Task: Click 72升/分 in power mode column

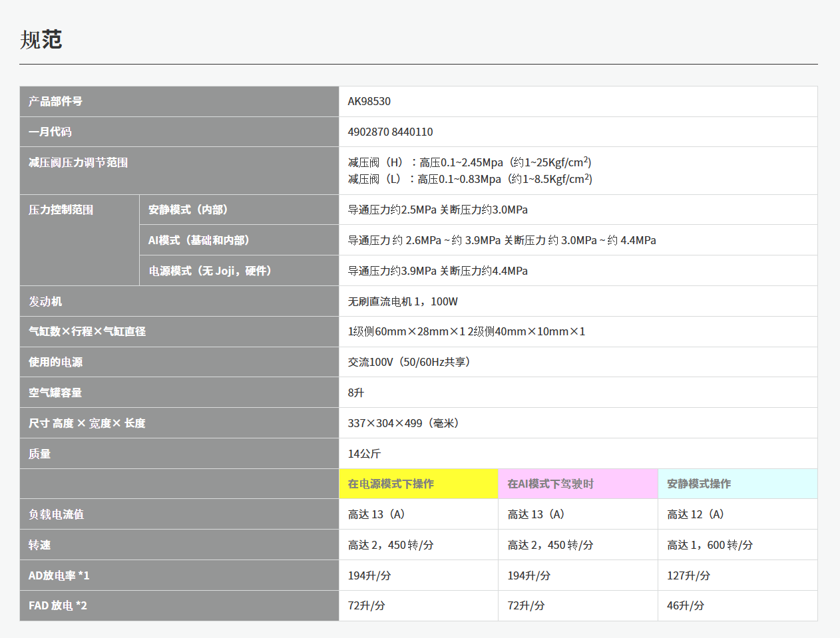Action: coord(366,605)
